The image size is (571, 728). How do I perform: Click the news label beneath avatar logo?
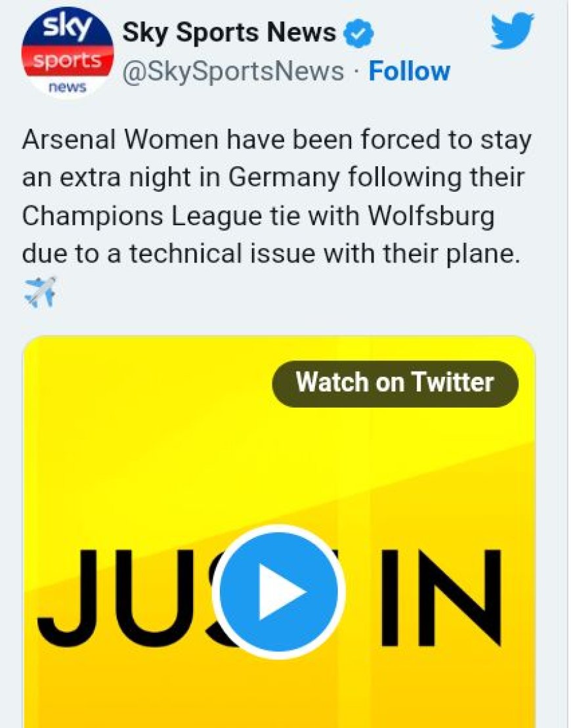click(68, 87)
